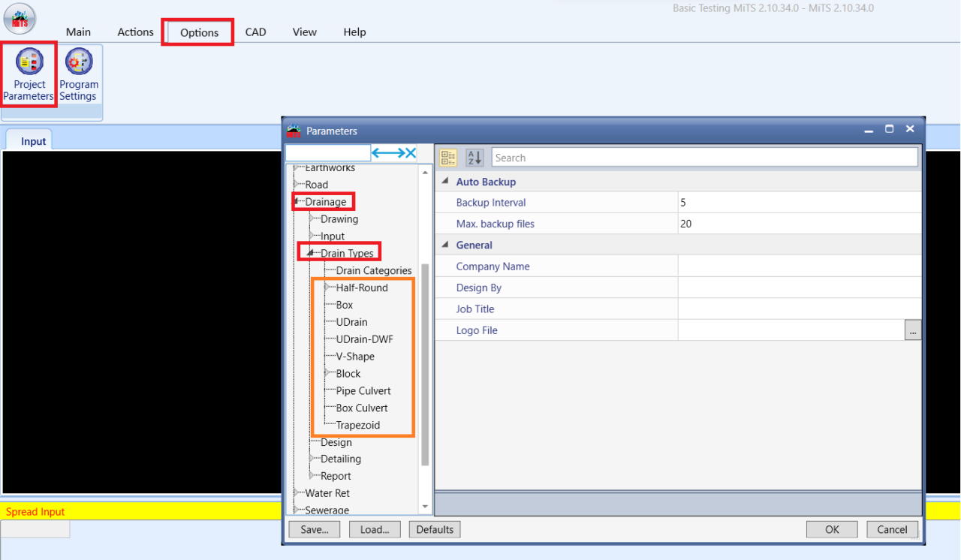Click the MiTS application logo button

pyautogui.click(x=19, y=19)
